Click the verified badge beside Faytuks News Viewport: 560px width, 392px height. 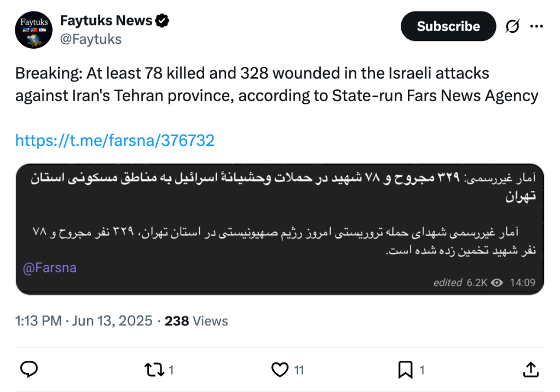[x=163, y=21]
